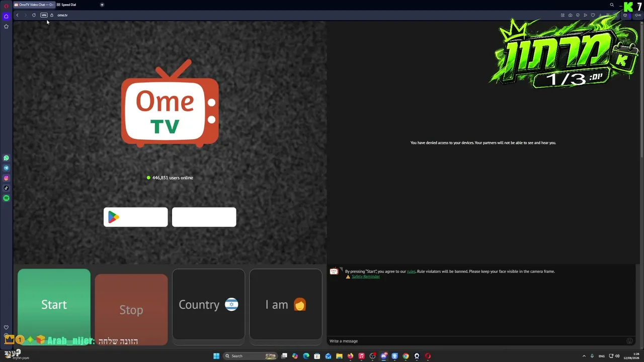Add page to favorites with heart icon
644x362 pixels.
pyautogui.click(x=593, y=15)
